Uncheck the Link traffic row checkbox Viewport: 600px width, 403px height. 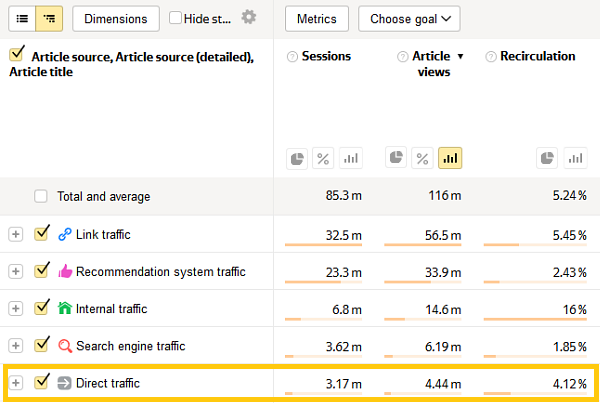coord(42,233)
